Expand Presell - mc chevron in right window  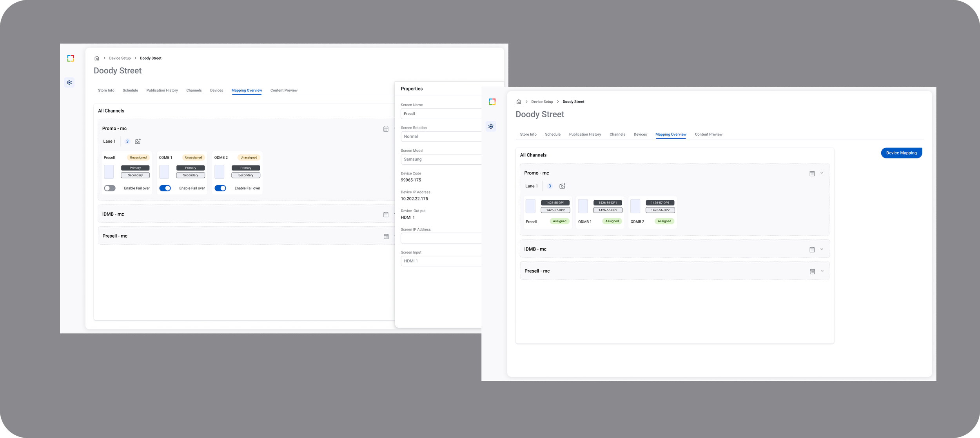[822, 271]
